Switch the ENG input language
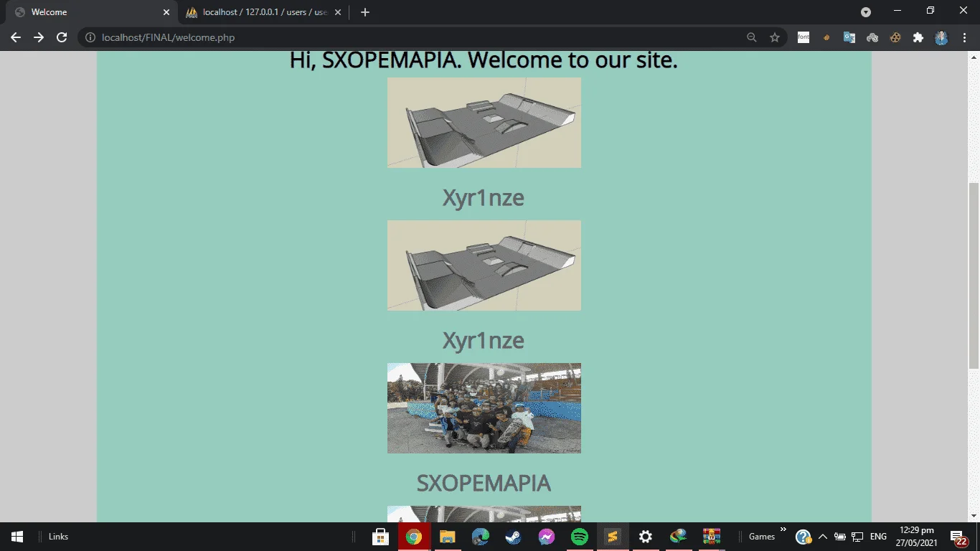Screen dimensions: 980x551 coord(878,537)
